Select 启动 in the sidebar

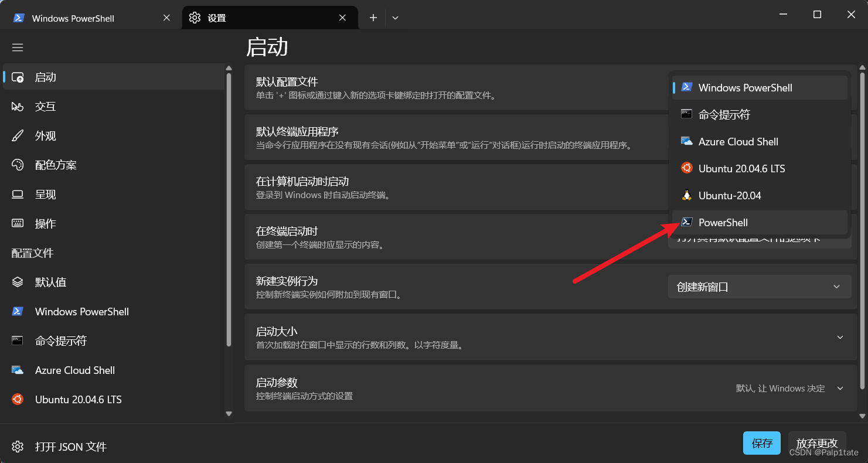[x=114, y=77]
